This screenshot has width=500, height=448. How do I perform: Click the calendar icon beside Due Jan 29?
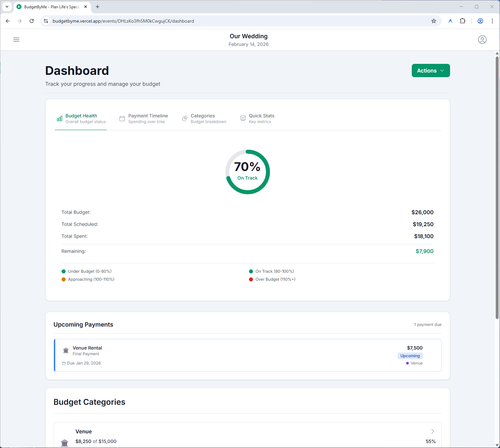tap(64, 363)
